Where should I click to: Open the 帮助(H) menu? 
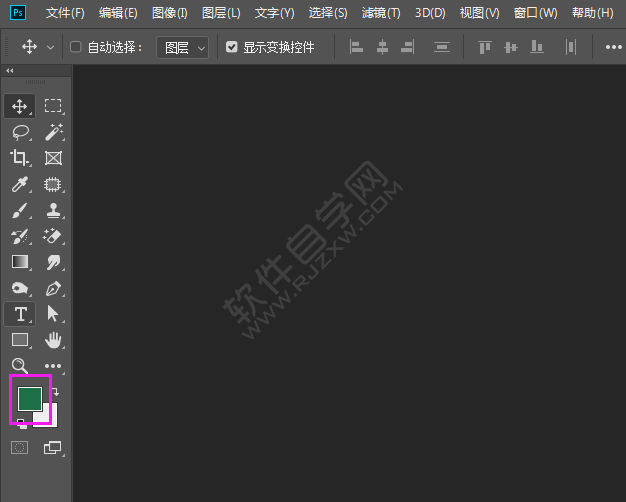coord(592,13)
